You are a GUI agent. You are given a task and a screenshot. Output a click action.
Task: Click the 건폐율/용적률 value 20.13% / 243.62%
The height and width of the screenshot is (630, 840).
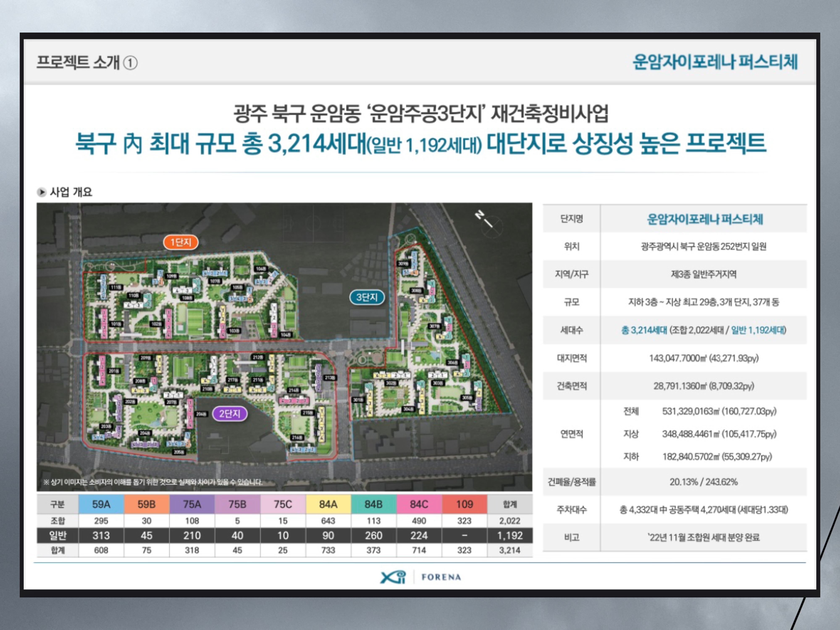[704, 482]
